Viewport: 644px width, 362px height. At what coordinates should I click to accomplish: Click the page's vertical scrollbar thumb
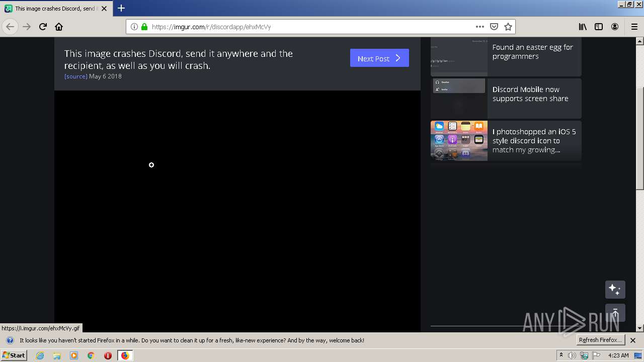[640, 138]
